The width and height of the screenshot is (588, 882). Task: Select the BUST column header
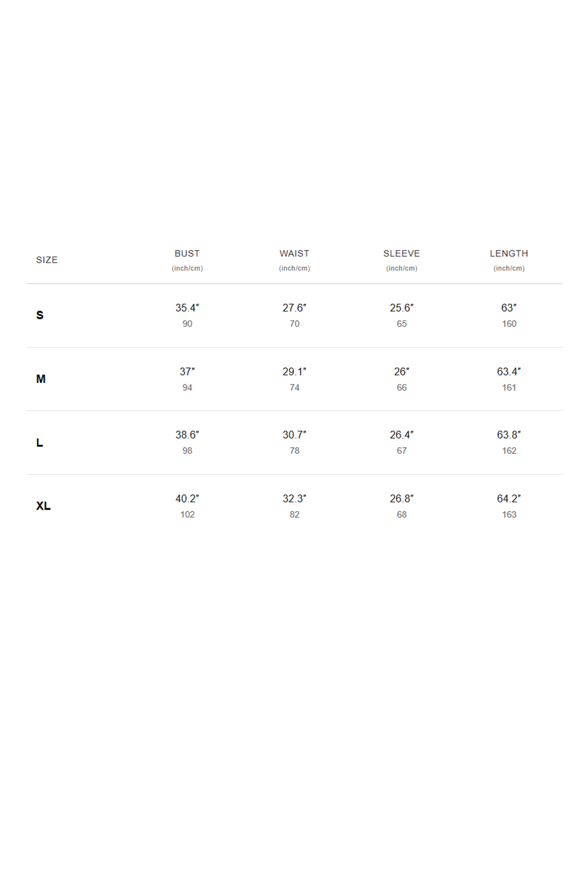187,253
